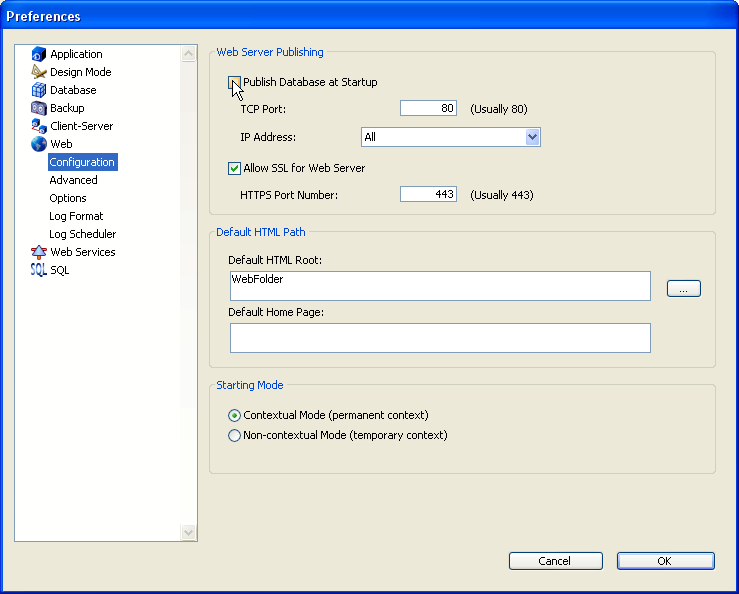Screen dimensions: 739x594
Task: Open the Advanced web settings page
Action: coord(73,180)
